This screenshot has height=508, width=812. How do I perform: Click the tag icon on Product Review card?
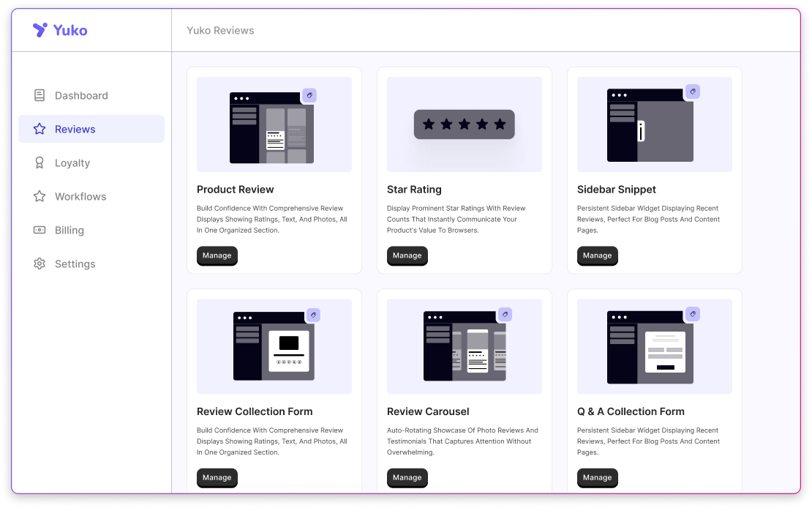click(309, 95)
